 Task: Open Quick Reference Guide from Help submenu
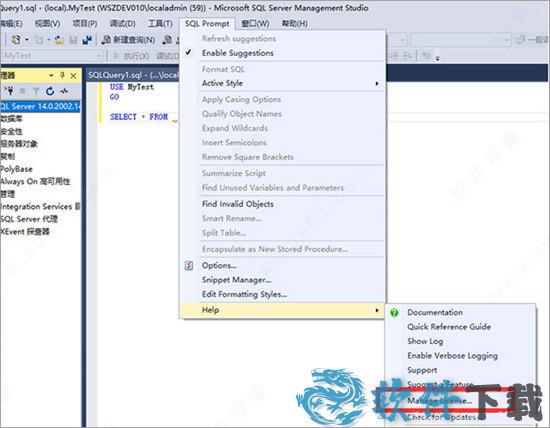click(449, 327)
